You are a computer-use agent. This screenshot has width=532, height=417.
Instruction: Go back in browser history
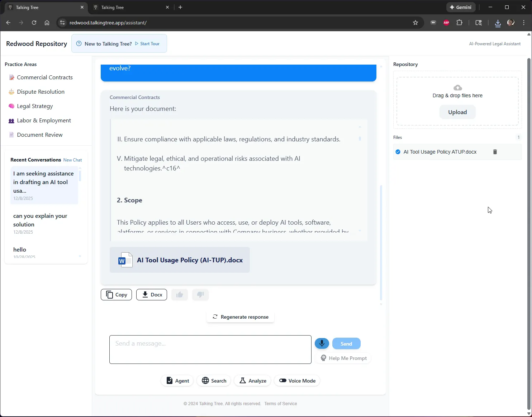click(8, 23)
